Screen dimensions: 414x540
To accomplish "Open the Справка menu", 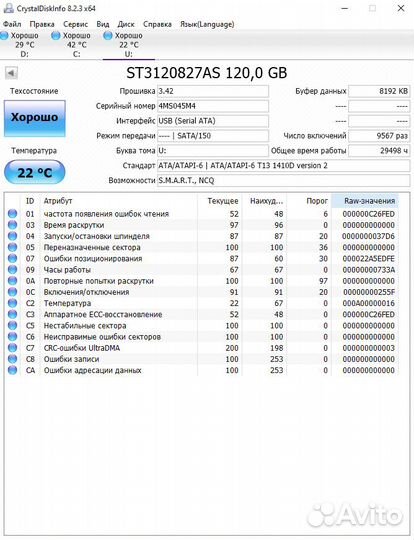I will click(x=157, y=24).
